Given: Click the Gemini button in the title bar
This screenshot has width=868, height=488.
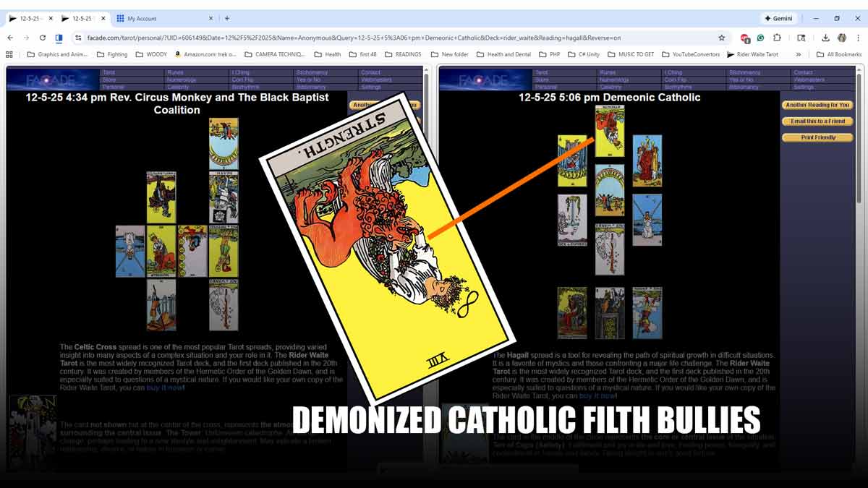Looking at the screenshot, I should coord(778,18).
